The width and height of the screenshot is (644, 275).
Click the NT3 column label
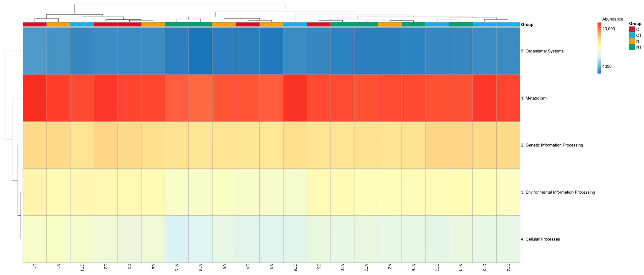coord(177,267)
